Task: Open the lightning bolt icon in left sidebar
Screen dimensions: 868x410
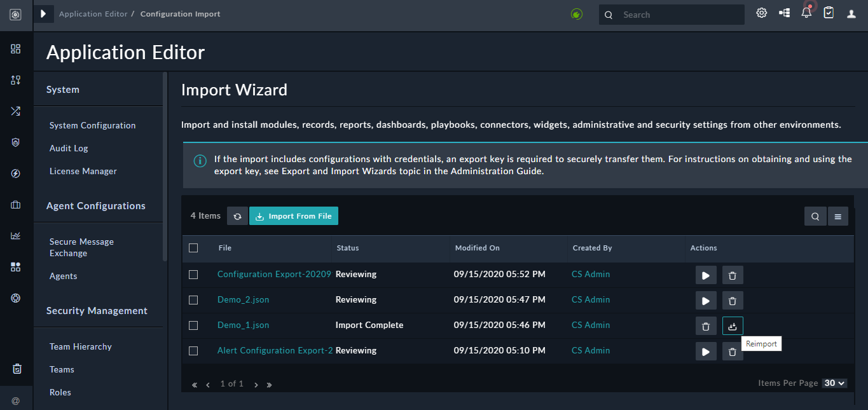Action: tap(16, 174)
